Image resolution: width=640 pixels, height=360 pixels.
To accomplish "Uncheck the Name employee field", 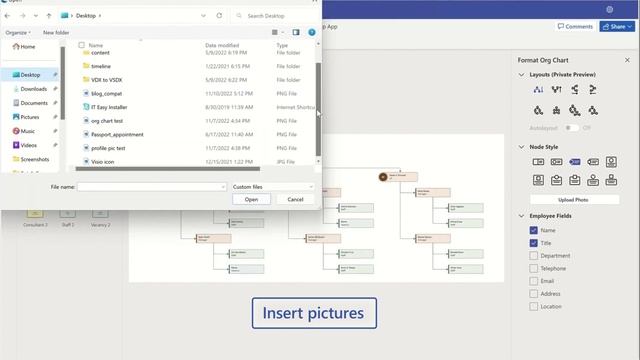I will [x=533, y=230].
